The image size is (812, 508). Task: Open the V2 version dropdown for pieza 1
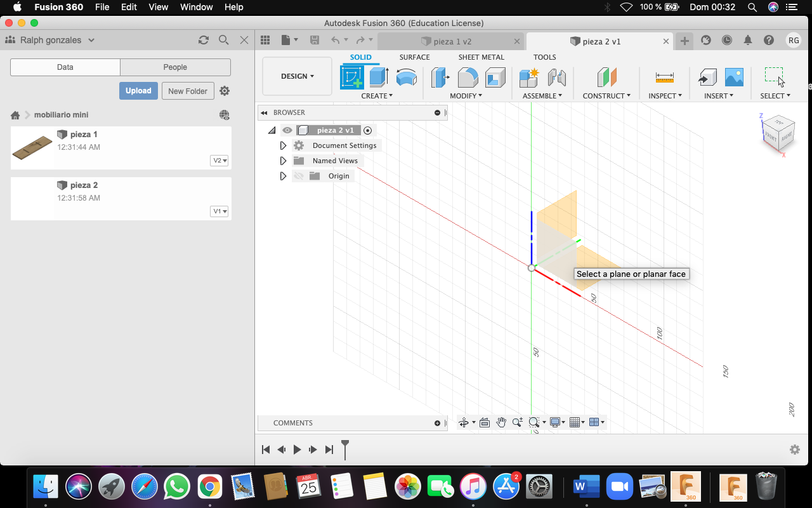tap(220, 161)
